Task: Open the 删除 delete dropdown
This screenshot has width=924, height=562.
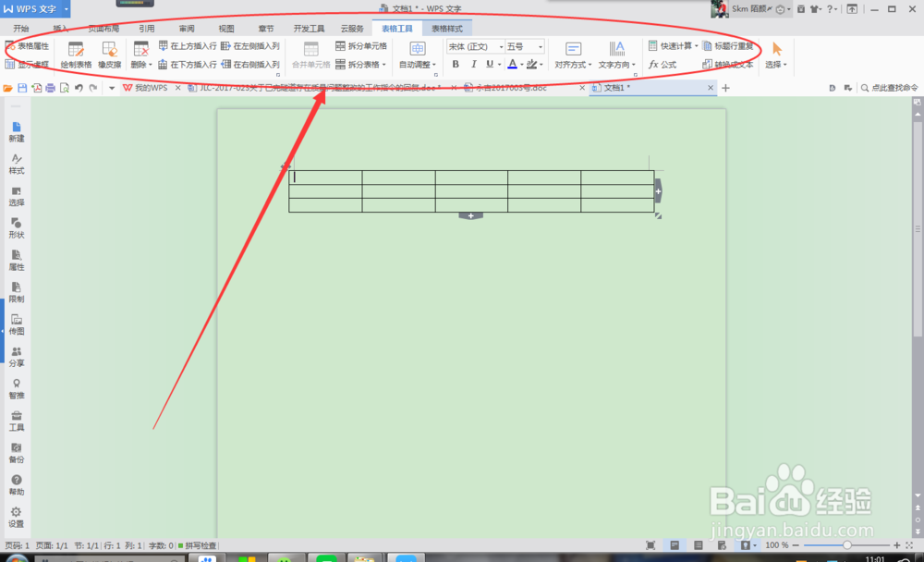Action: (140, 55)
